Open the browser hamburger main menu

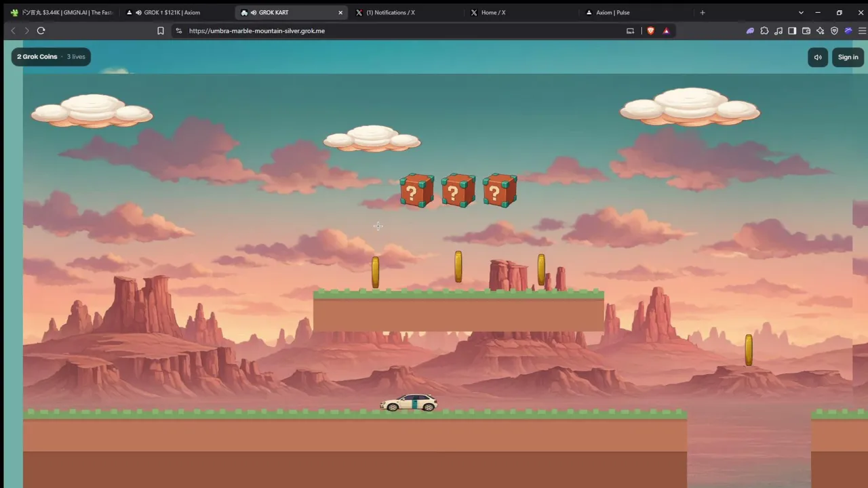pos(862,30)
